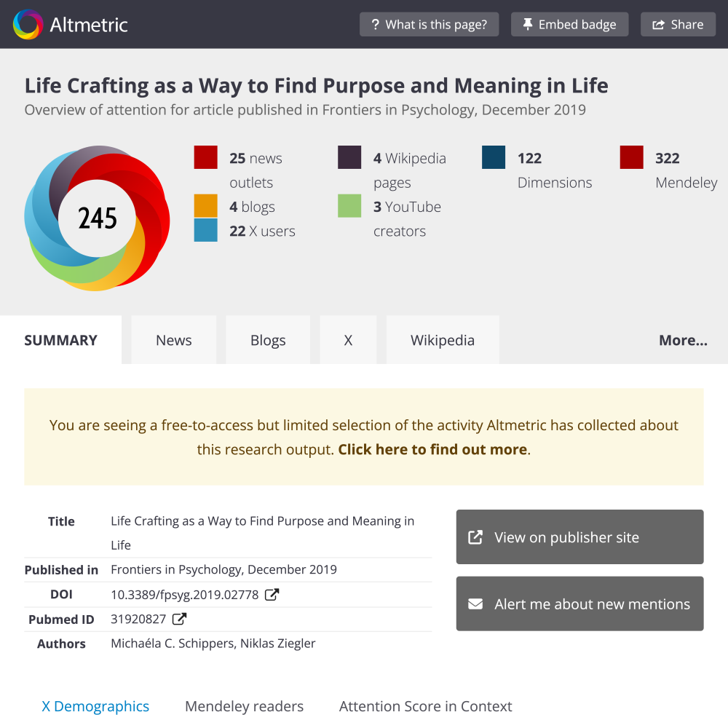The height and width of the screenshot is (728, 728).
Task: Click the envelope icon on the alert button
Action: [475, 604]
